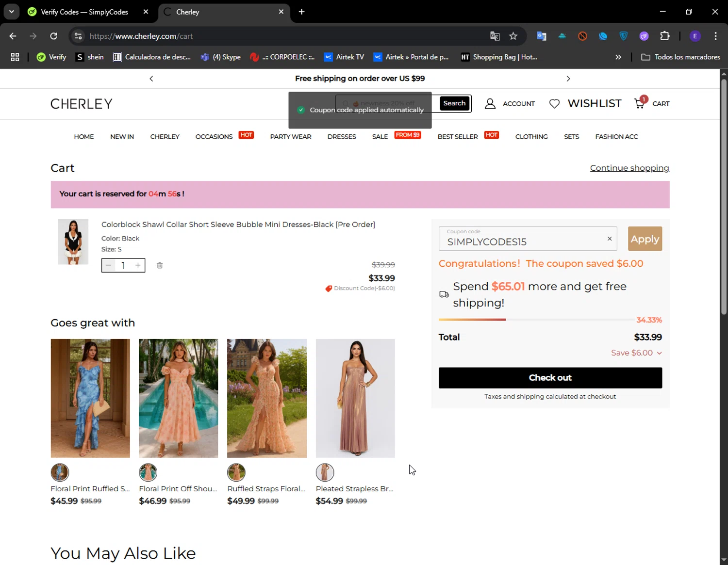This screenshot has height=565, width=728.
Task: Close the Cherley tab
Action: 281,12
